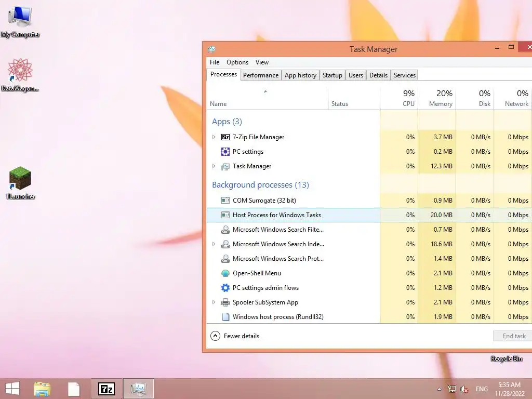Viewport: 532px width, 399px height.
Task: Select the PC settings admin flows name
Action: point(265,288)
